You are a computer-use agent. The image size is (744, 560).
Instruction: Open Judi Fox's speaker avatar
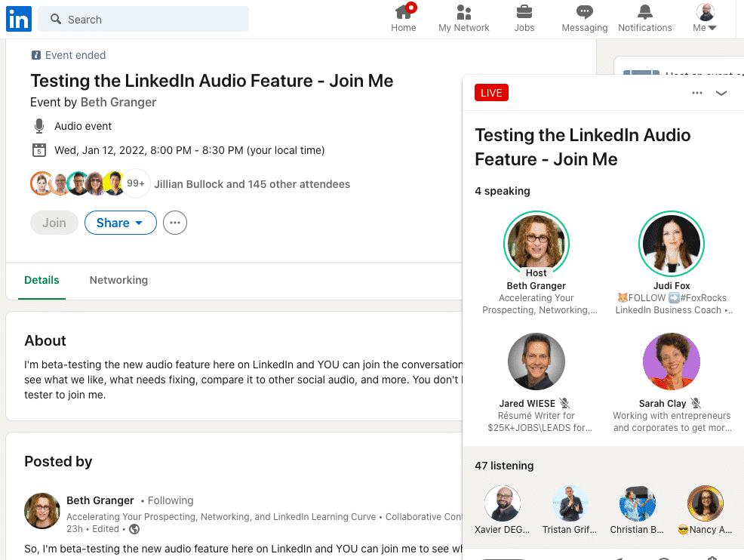coord(670,244)
